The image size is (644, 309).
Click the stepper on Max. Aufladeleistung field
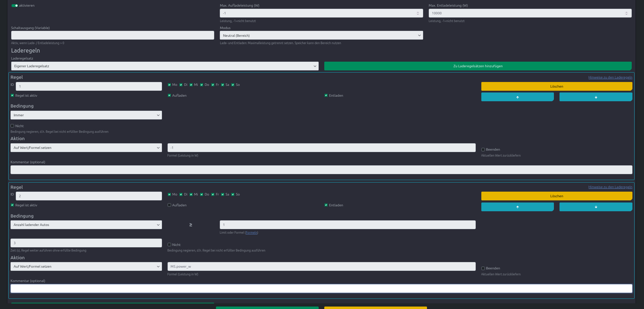click(x=418, y=13)
